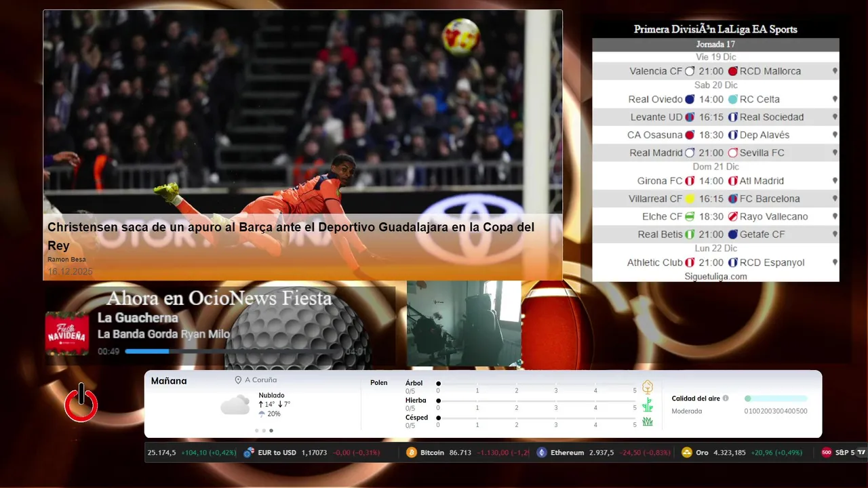The width and height of the screenshot is (868, 488).
Task: Click the Sevilla FC team name
Action: [762, 152]
